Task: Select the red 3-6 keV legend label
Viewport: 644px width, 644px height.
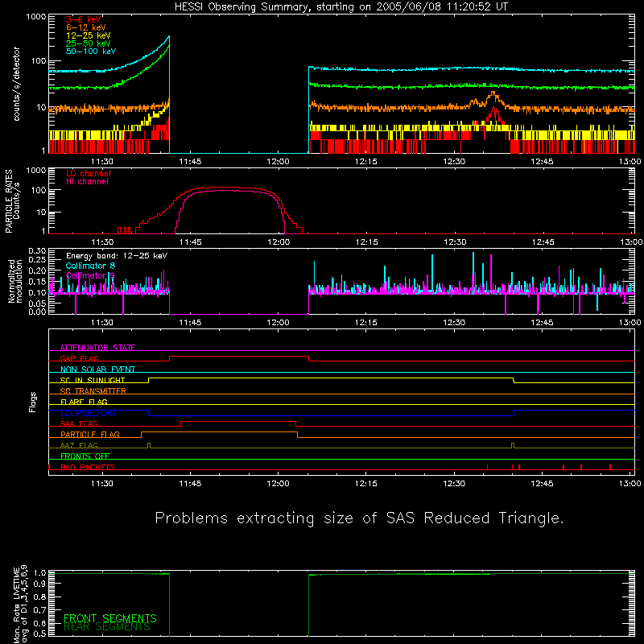Action: tap(83, 19)
